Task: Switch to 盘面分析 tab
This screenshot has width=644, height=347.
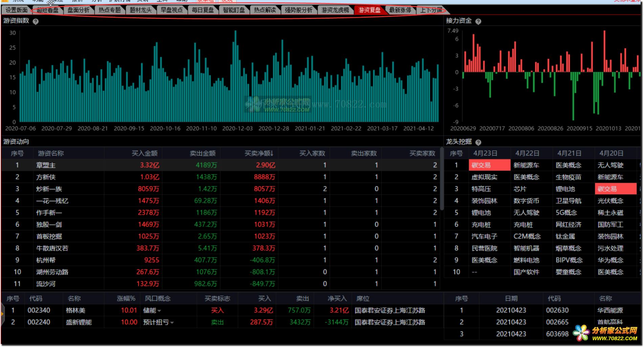Action: point(79,10)
